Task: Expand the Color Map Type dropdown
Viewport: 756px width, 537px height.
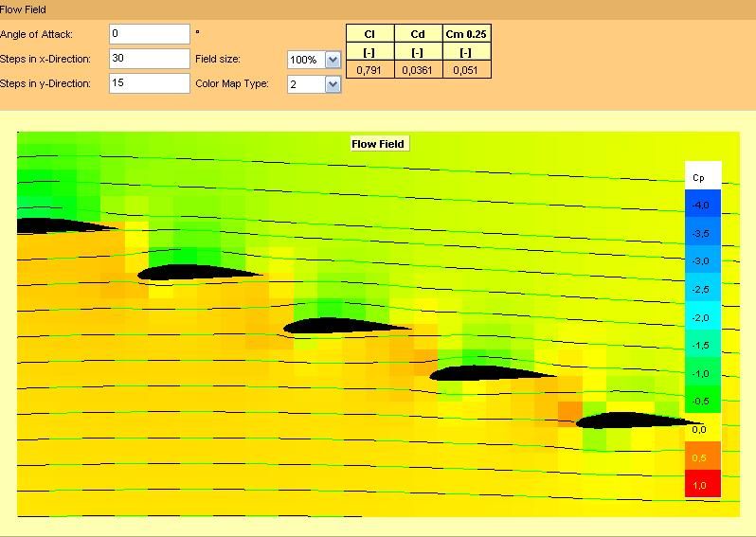Action: tap(332, 84)
